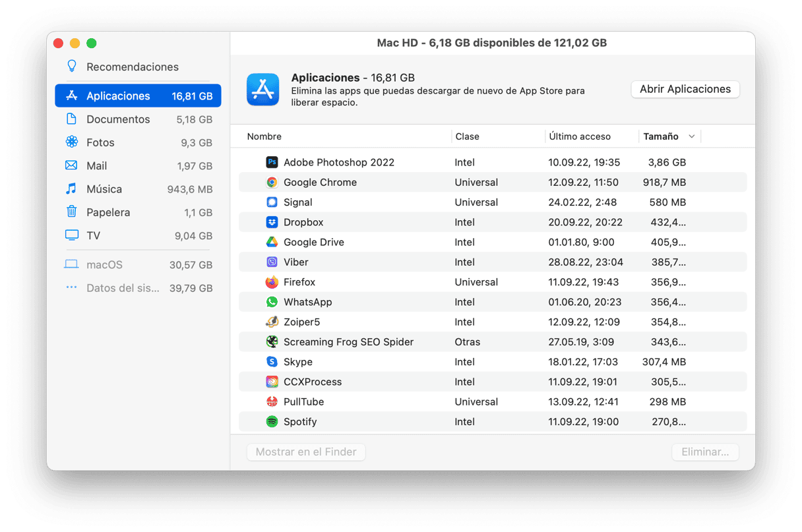The width and height of the screenshot is (802, 532).
Task: Click the TV sidebar display icon
Action: (72, 235)
